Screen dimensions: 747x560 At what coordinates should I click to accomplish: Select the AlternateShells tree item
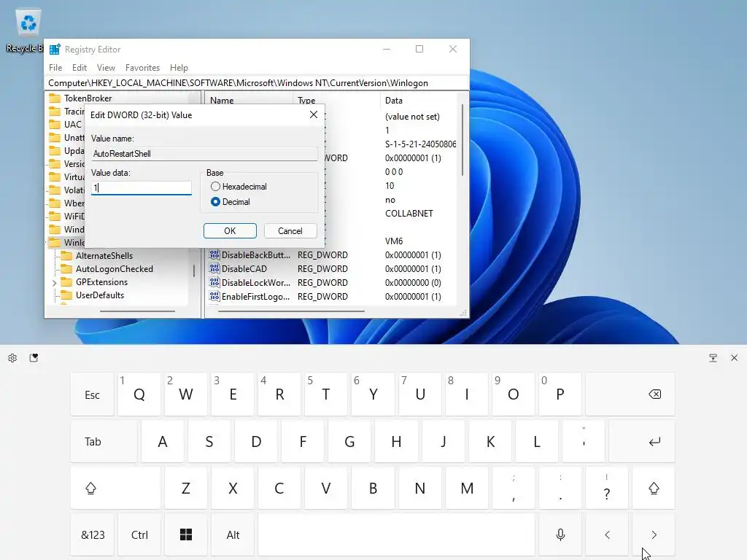tap(104, 256)
